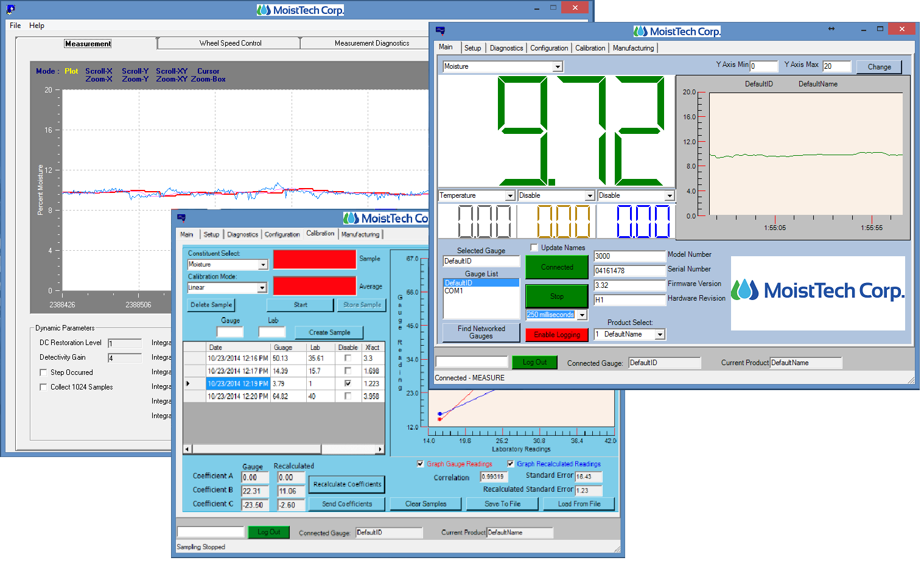Viewport: 924px width, 566px height.
Task: Enable the Step Occurred checkbox
Action: click(43, 372)
